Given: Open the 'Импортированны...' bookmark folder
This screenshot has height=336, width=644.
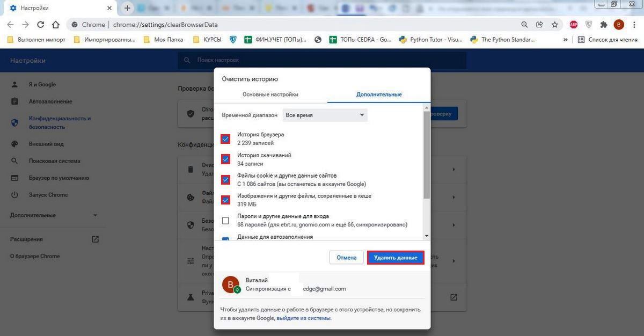Looking at the screenshot, I should coord(105,39).
